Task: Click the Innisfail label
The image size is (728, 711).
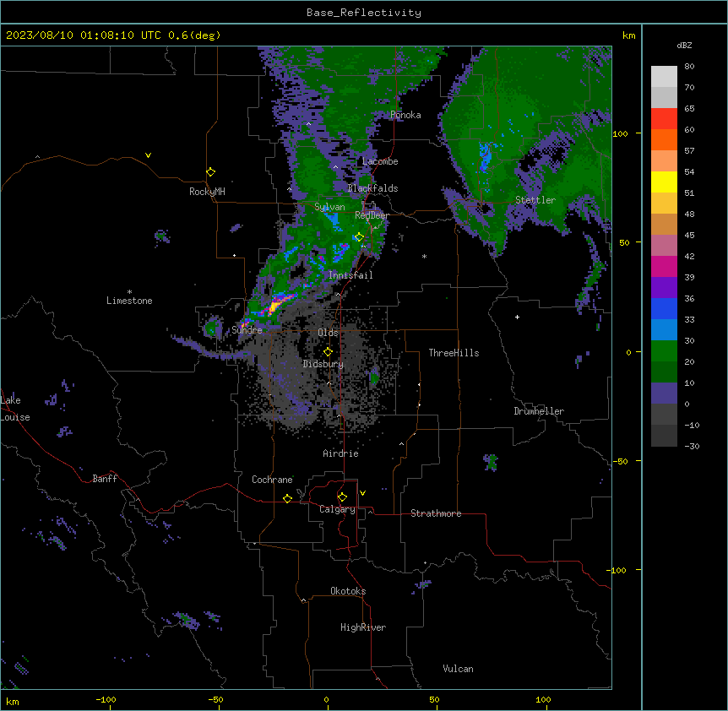Action: [350, 275]
